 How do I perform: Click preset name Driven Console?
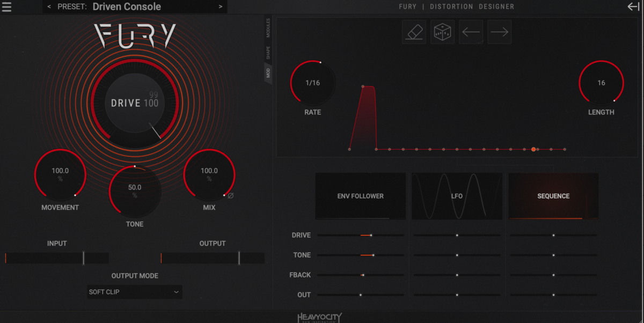[127, 7]
